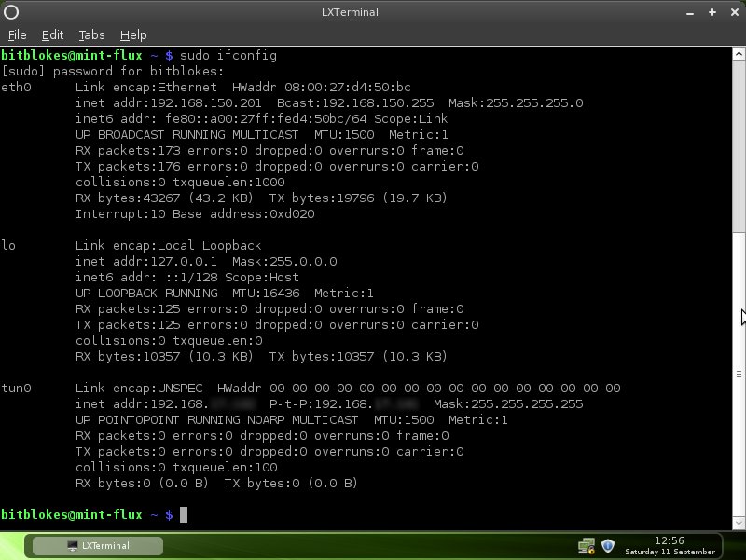Open the shield update tray icon
This screenshot has height=560, width=746.
[x=608, y=546]
